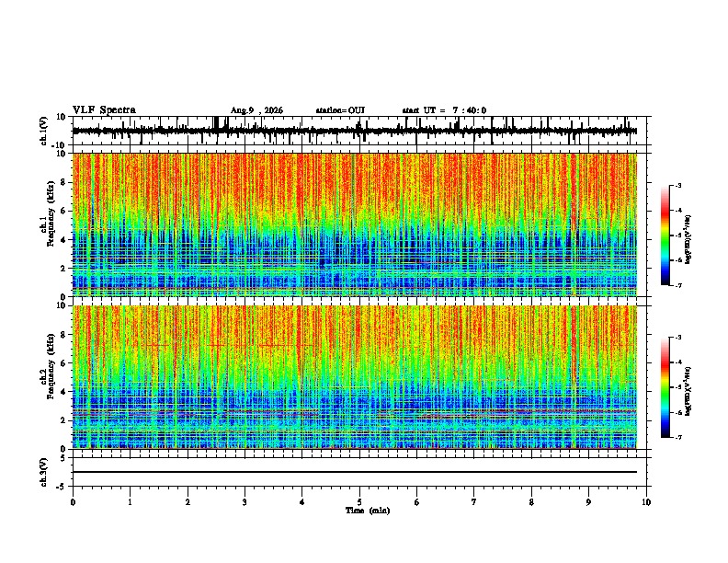Image resolution: width=728 pixels, height=563 pixels.
Task: Click the "8" kHz tick on ch.1 spectrogram axis
Action: pyautogui.click(x=64, y=182)
